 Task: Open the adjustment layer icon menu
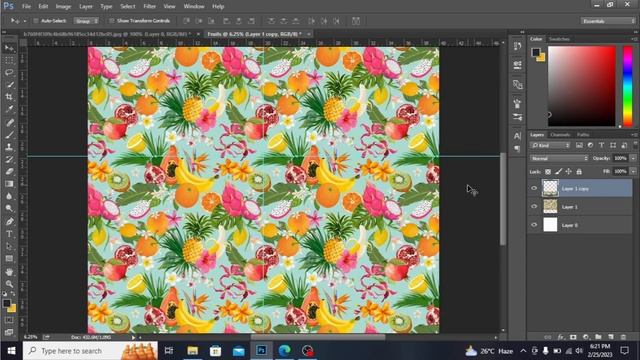pyautogui.click(x=586, y=337)
